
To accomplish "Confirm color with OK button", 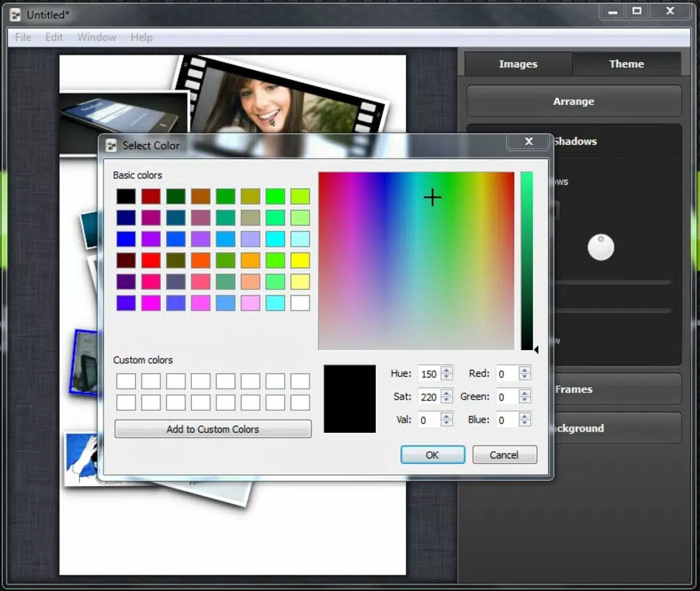I will tap(432, 455).
